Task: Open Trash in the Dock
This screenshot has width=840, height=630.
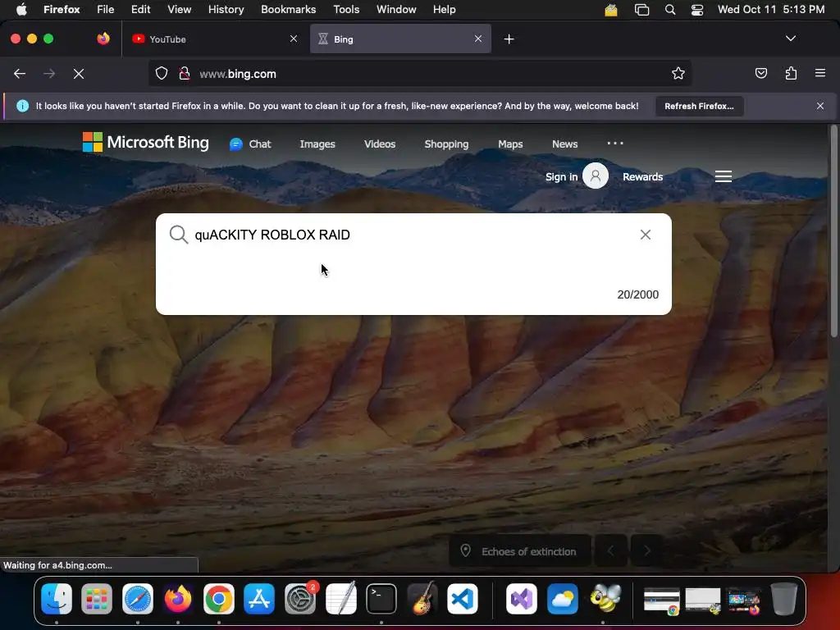Action: (784, 598)
